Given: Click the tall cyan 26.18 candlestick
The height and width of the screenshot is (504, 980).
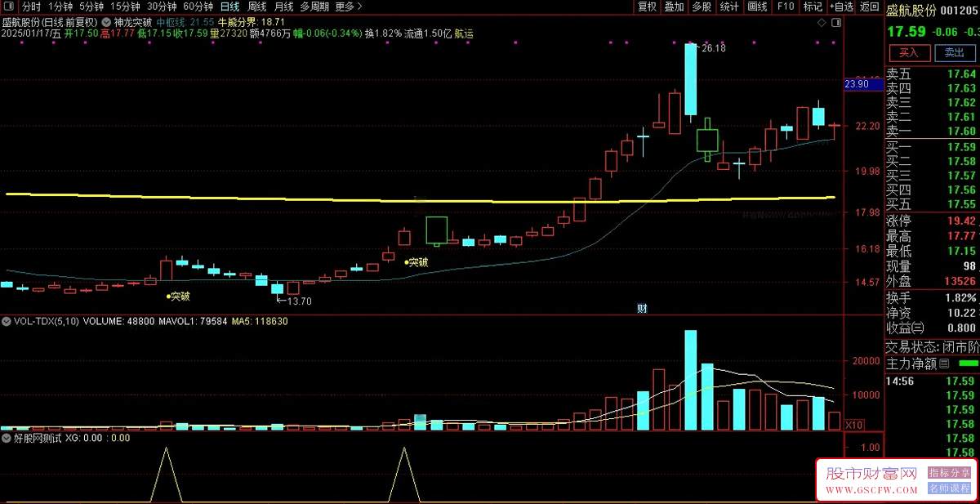Looking at the screenshot, I should click(691, 79).
